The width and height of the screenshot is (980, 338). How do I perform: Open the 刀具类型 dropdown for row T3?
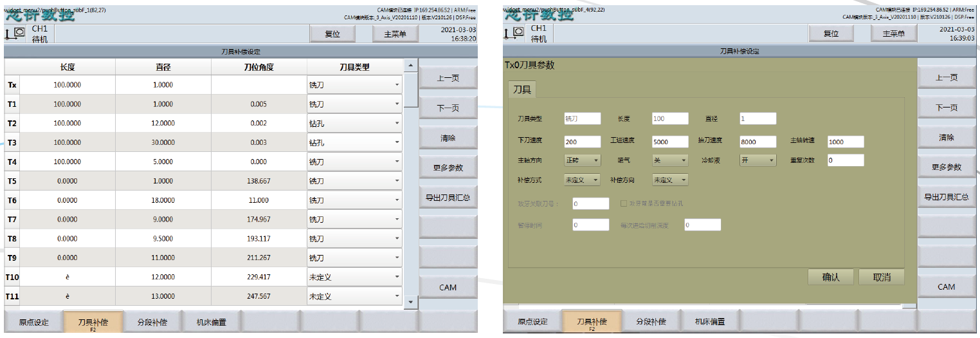(x=354, y=142)
